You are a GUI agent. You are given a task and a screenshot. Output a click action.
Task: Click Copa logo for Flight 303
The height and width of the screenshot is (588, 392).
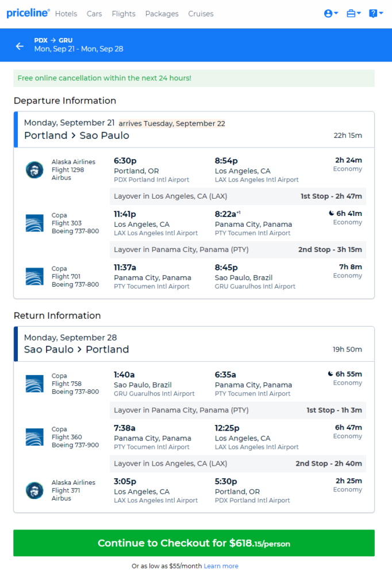point(34,223)
